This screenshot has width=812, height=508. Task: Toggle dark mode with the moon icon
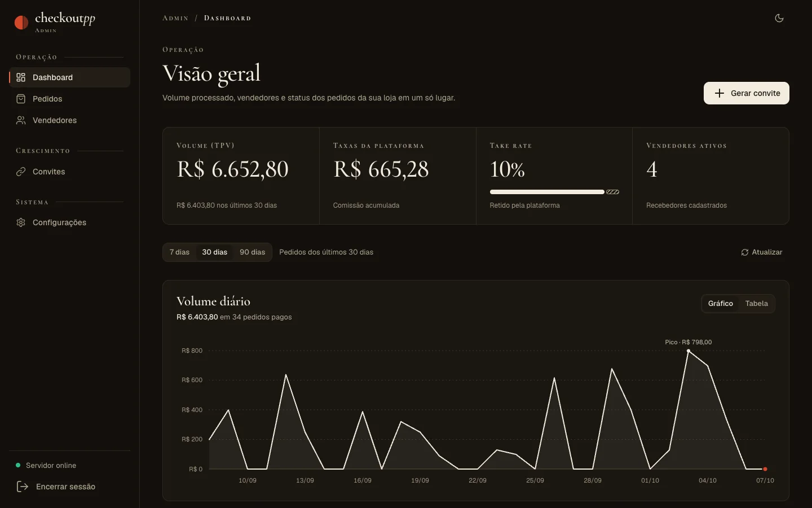[779, 18]
